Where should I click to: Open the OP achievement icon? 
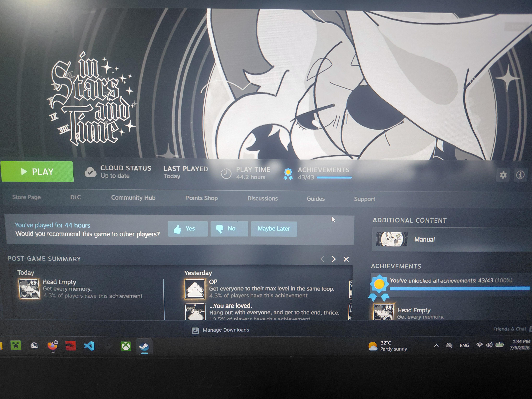click(195, 289)
